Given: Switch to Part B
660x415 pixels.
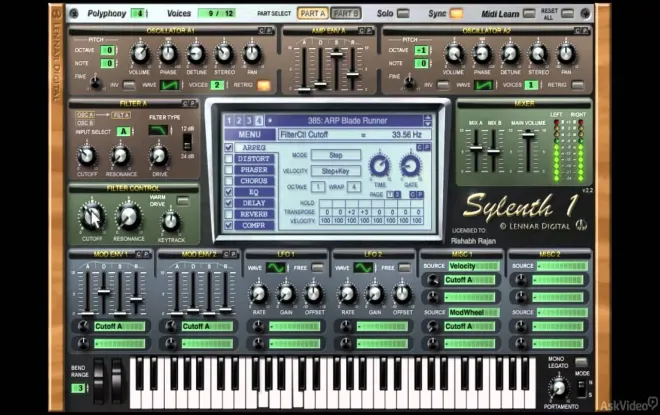Looking at the screenshot, I should tap(346, 13).
